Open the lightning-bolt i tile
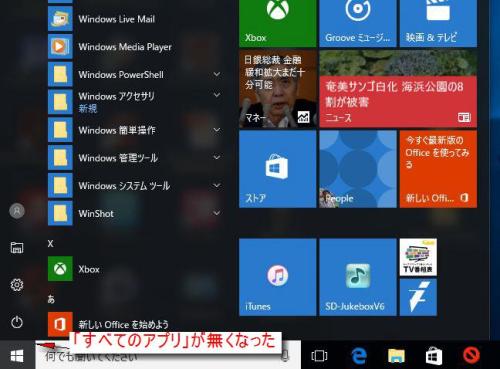 click(x=418, y=297)
